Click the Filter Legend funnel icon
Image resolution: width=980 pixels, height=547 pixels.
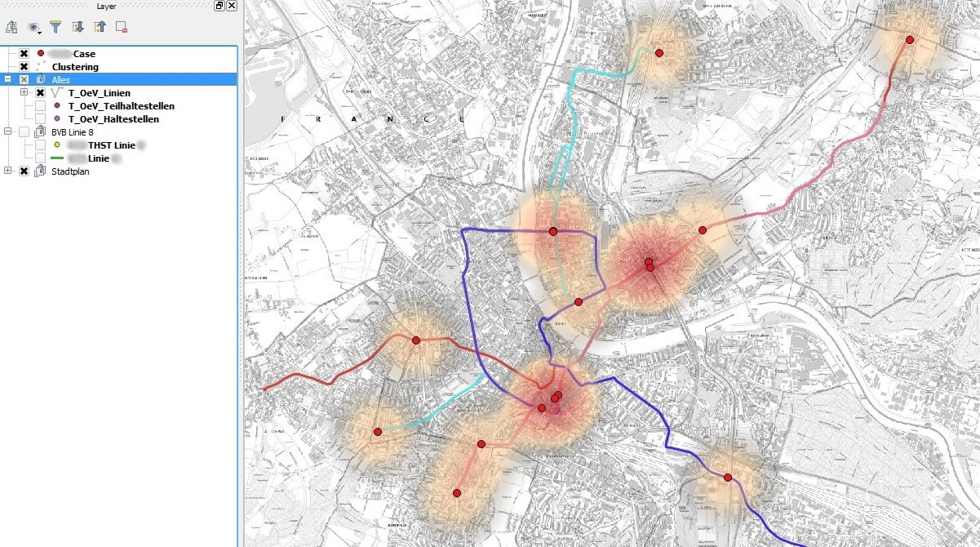pyautogui.click(x=55, y=27)
